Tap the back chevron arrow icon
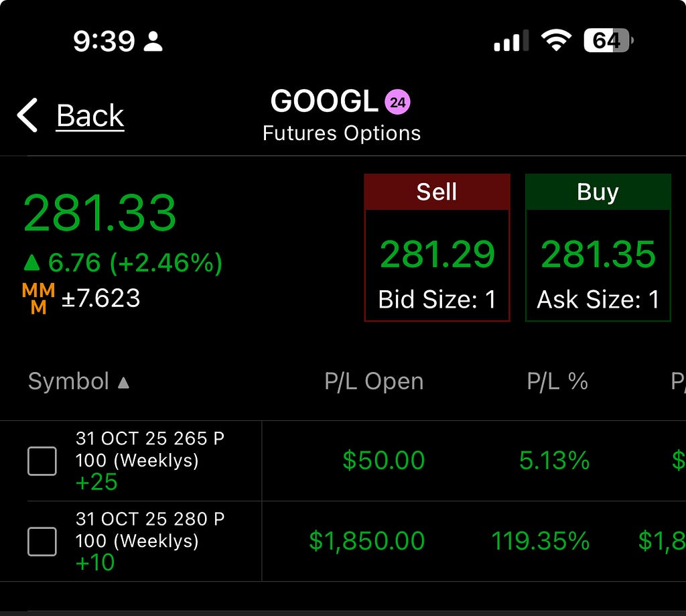The image size is (686, 616). [27, 115]
